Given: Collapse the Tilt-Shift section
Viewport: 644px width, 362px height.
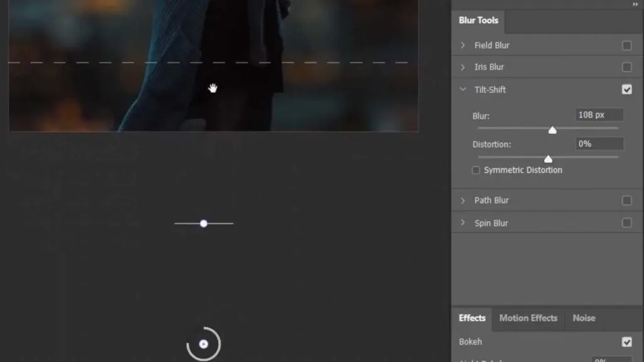Looking at the screenshot, I should point(464,90).
